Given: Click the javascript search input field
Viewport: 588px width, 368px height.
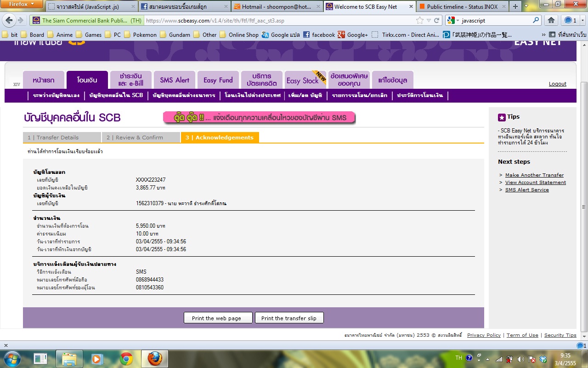Looking at the screenshot, I should (x=496, y=20).
